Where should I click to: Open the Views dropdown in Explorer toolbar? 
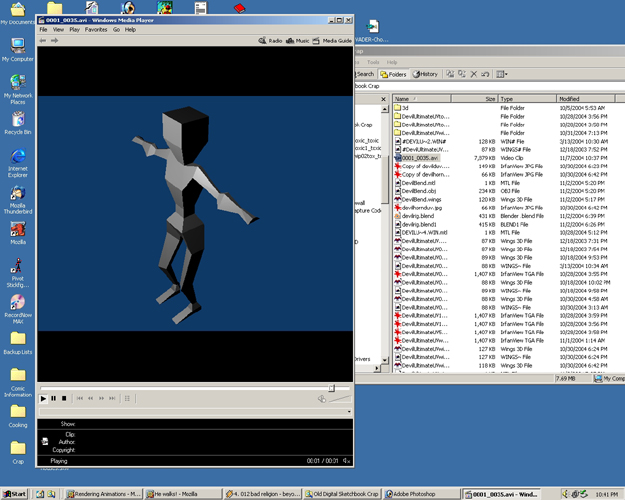tap(501, 74)
